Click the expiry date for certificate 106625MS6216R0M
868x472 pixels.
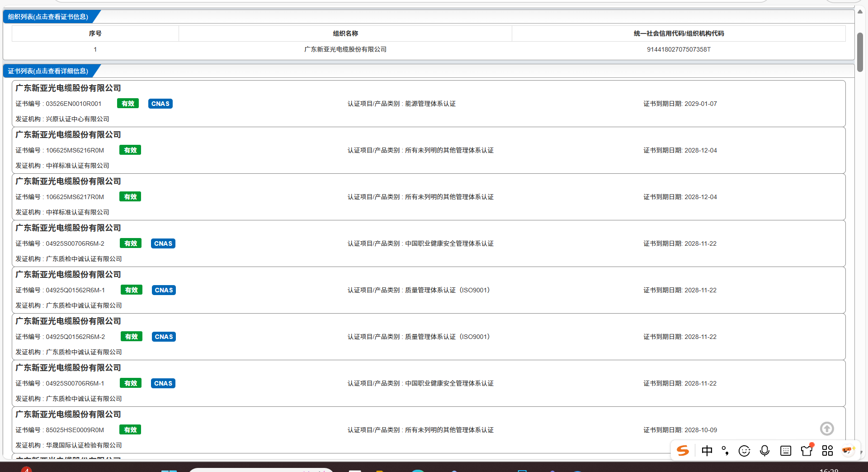point(701,150)
